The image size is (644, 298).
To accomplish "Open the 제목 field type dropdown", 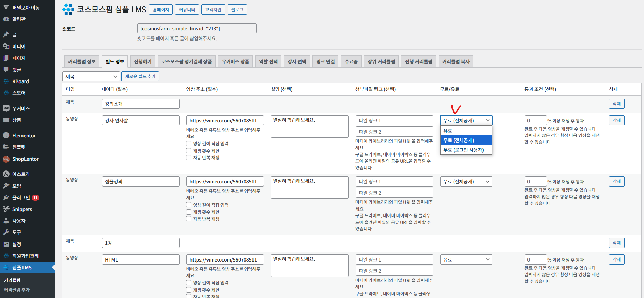I will pos(91,76).
